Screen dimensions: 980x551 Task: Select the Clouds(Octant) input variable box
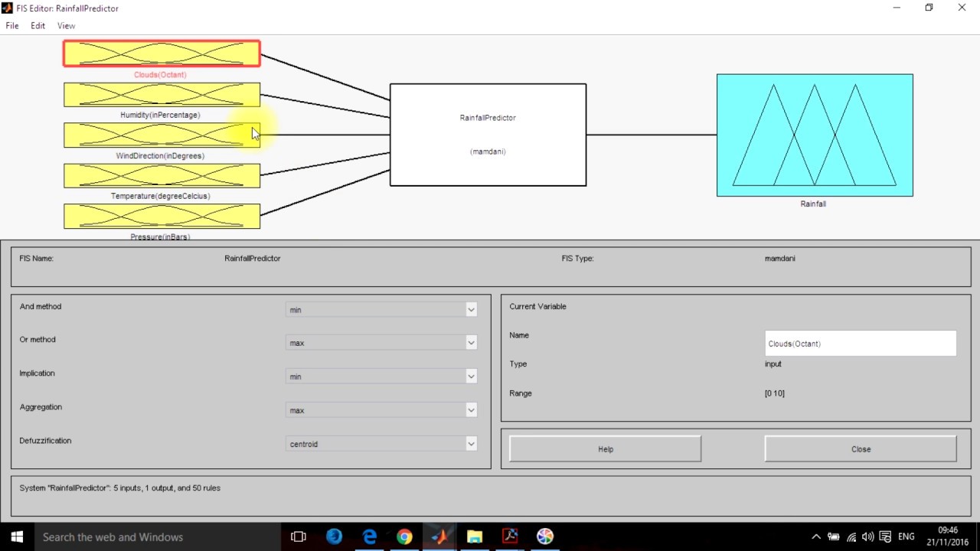[x=162, y=54]
